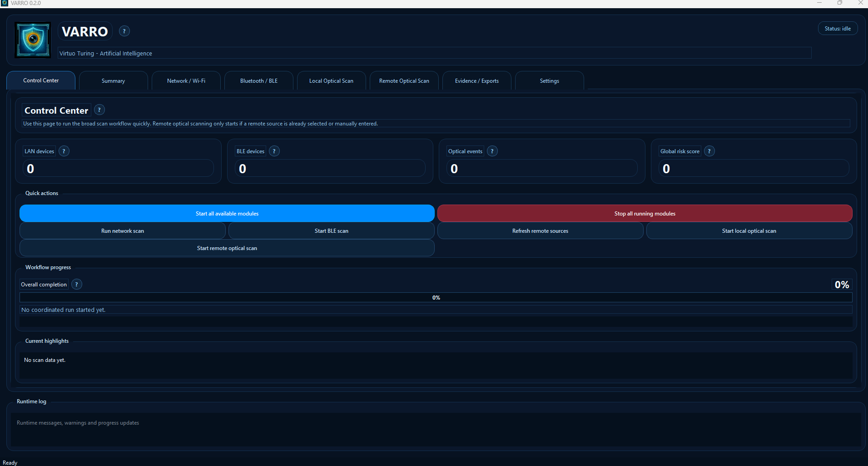Run a network scan
868x466 pixels.
pos(122,230)
